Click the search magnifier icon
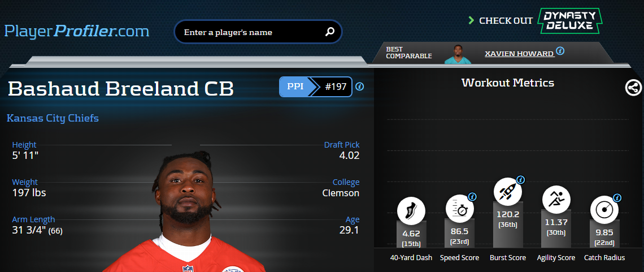This screenshot has height=272, width=644. tap(330, 32)
